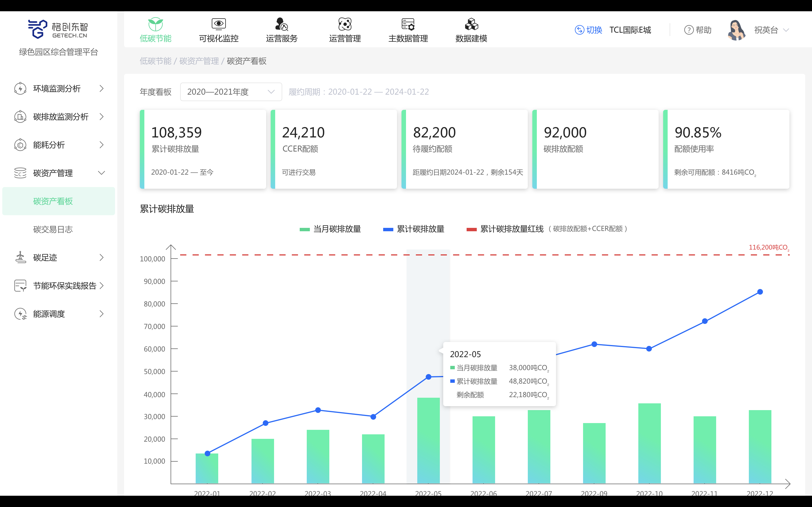Toggle 当月碳排放量 legend series

330,229
